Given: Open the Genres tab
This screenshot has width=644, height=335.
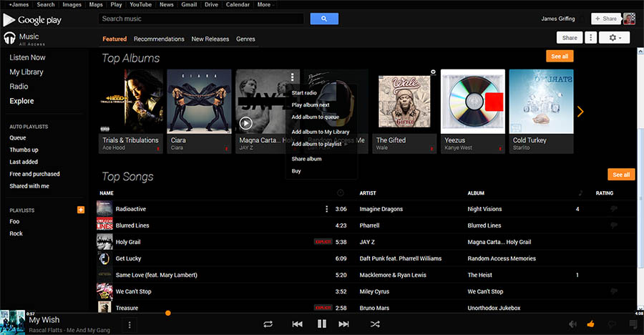Looking at the screenshot, I should point(245,39).
